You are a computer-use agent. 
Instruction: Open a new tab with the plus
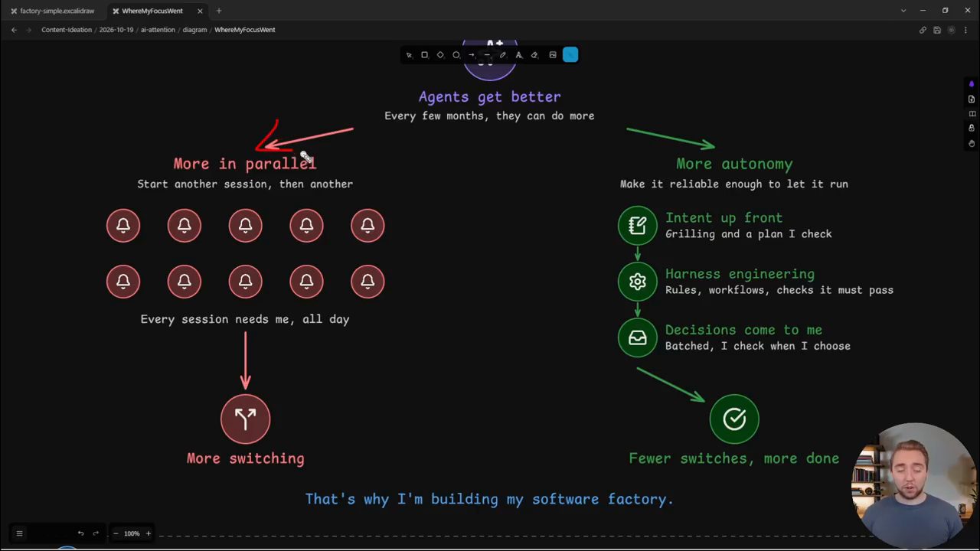[219, 11]
